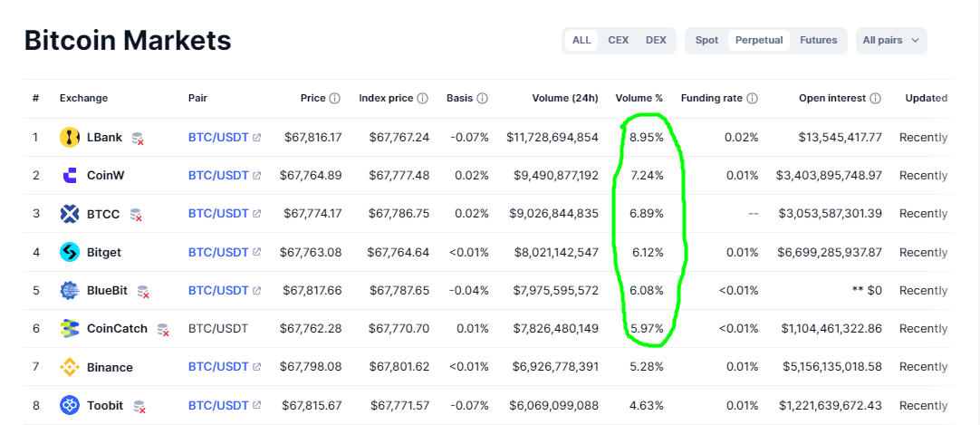Open the CoinW exchange name link

pos(106,176)
